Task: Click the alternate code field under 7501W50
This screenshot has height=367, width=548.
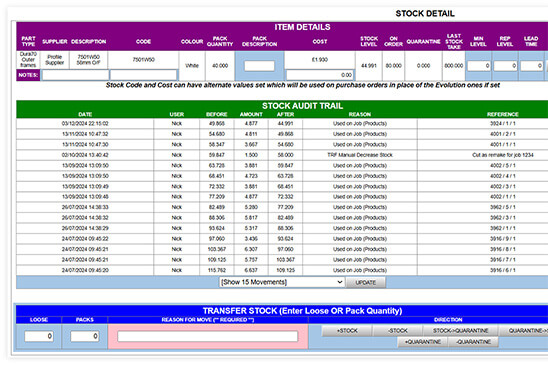Action: point(143,75)
